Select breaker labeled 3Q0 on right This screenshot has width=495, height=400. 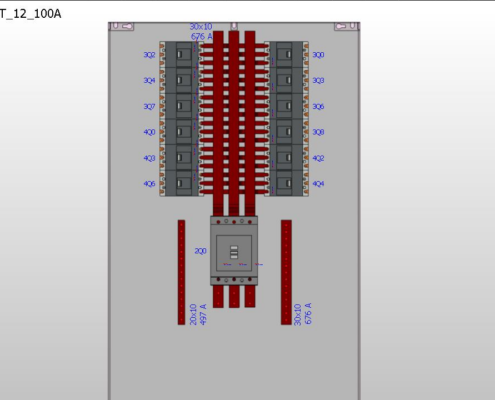[288, 54]
